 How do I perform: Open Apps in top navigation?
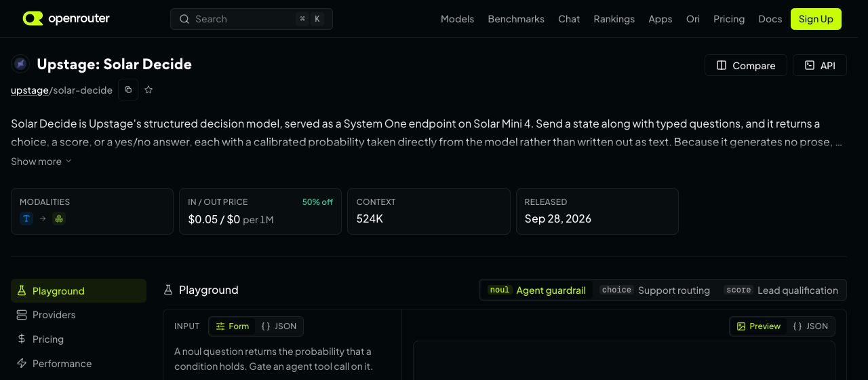coord(660,19)
